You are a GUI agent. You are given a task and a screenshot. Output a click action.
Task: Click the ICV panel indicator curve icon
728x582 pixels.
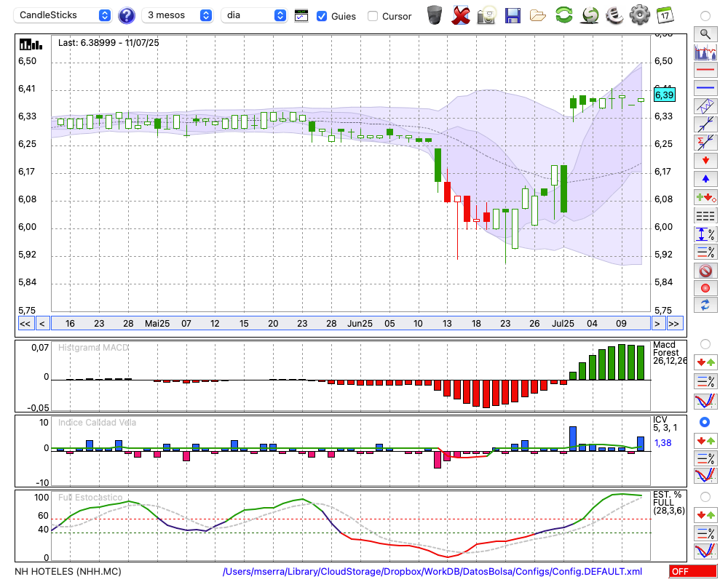click(705, 476)
